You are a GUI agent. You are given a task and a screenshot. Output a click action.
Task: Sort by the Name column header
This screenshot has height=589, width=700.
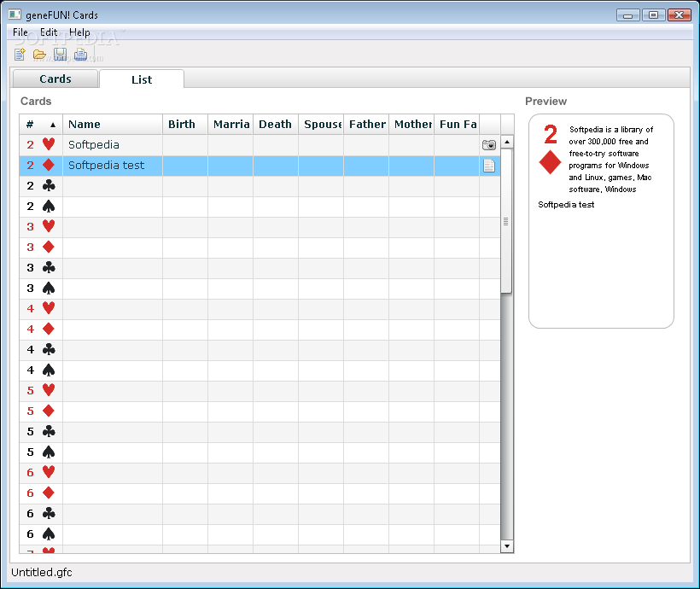[x=113, y=124]
